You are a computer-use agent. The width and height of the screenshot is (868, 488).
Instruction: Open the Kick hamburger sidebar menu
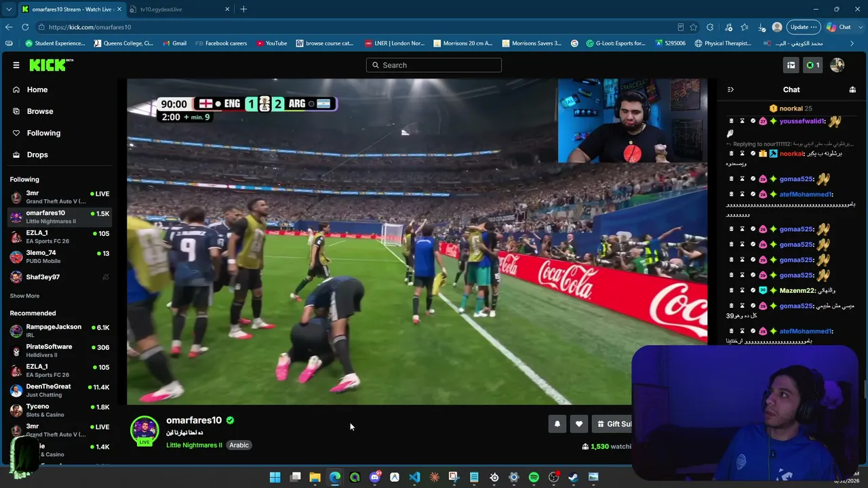[x=16, y=65]
